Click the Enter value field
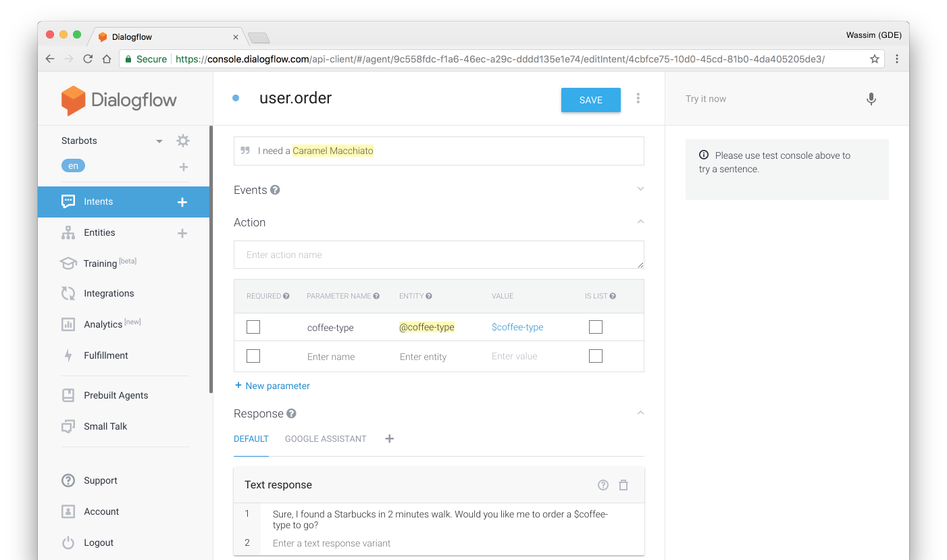The height and width of the screenshot is (560, 947). [x=515, y=356]
